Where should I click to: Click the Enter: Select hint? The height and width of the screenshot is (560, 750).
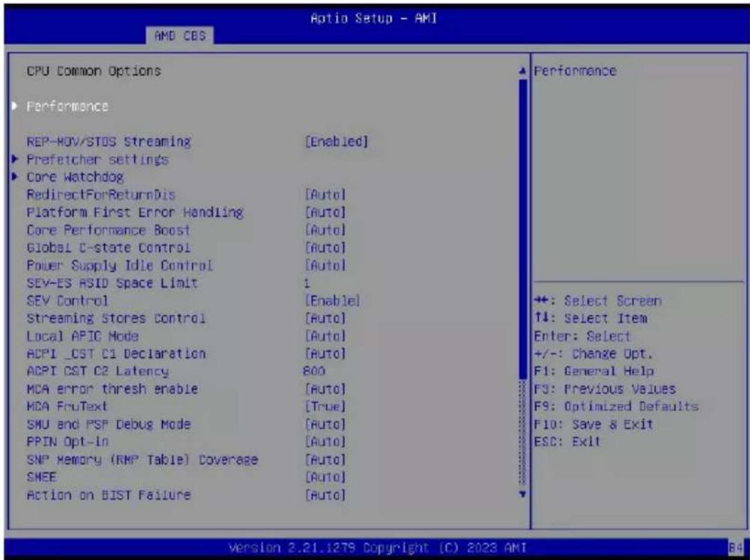(x=582, y=336)
